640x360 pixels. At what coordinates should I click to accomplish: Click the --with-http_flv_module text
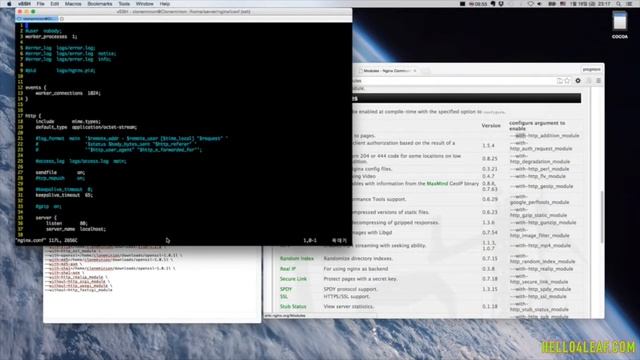(x=538, y=176)
